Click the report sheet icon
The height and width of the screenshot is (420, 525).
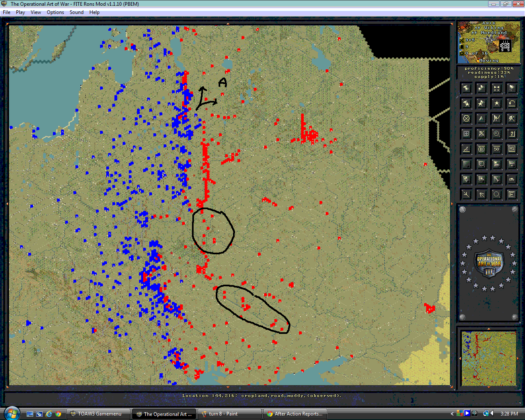(466, 164)
